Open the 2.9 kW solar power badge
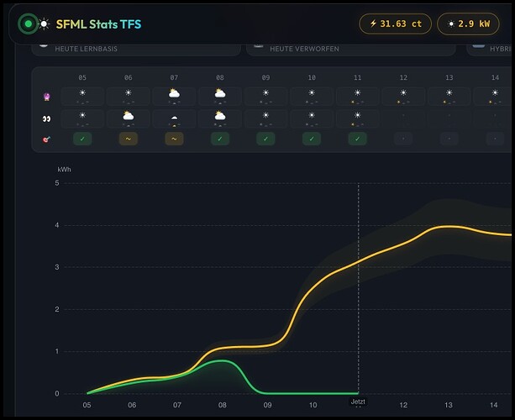Image resolution: width=515 pixels, height=420 pixels. tap(468, 24)
